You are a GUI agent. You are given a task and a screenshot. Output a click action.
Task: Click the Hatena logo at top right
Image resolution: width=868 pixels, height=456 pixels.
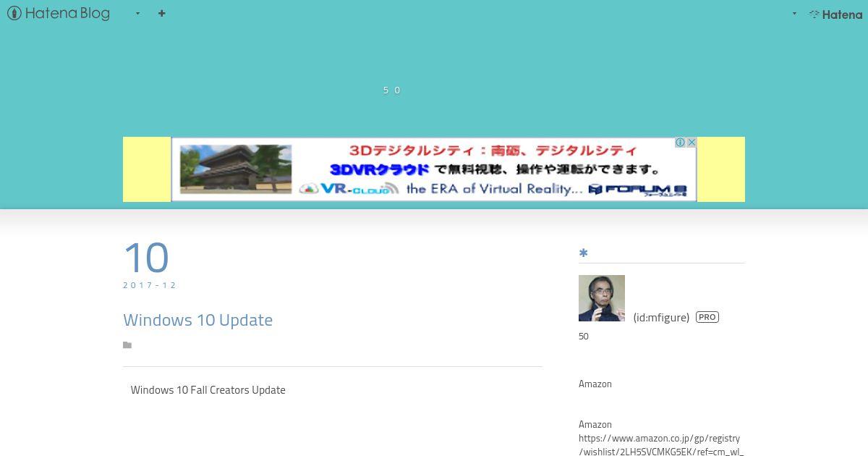[835, 14]
